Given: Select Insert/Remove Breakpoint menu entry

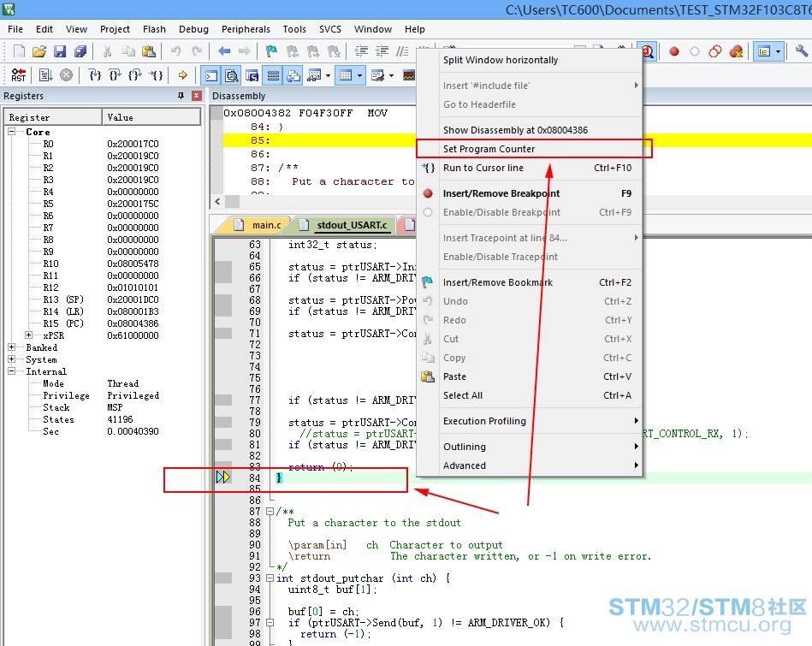Looking at the screenshot, I should [530, 193].
